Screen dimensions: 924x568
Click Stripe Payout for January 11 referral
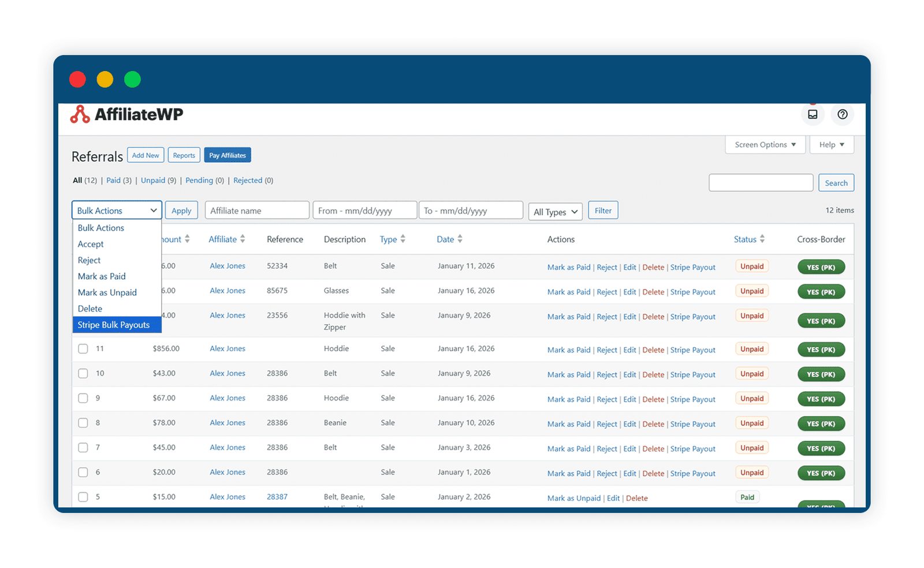(692, 267)
